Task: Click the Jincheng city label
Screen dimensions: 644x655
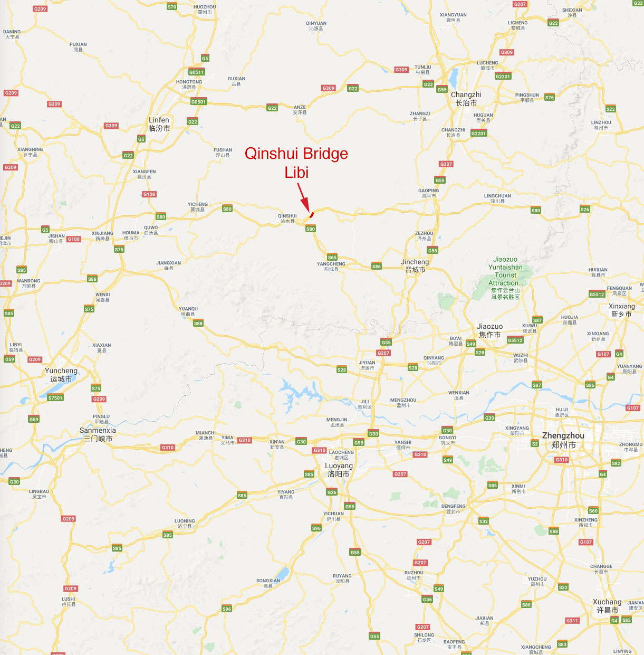Action: [415, 265]
